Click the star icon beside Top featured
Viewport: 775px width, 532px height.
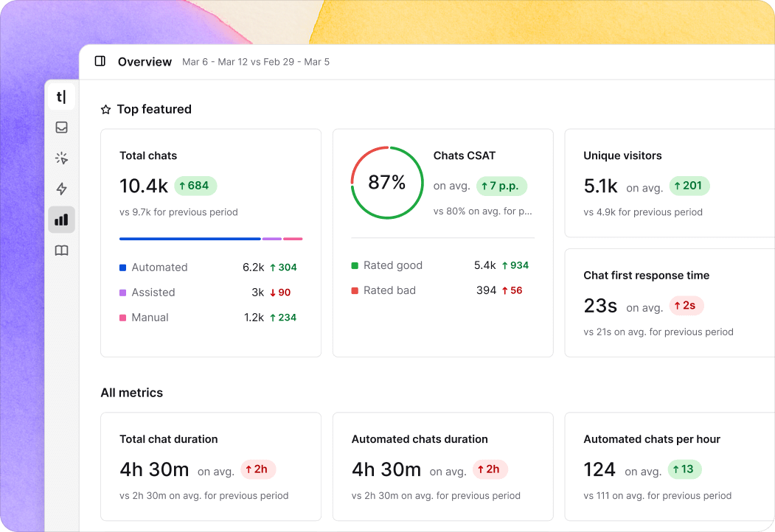[105, 110]
